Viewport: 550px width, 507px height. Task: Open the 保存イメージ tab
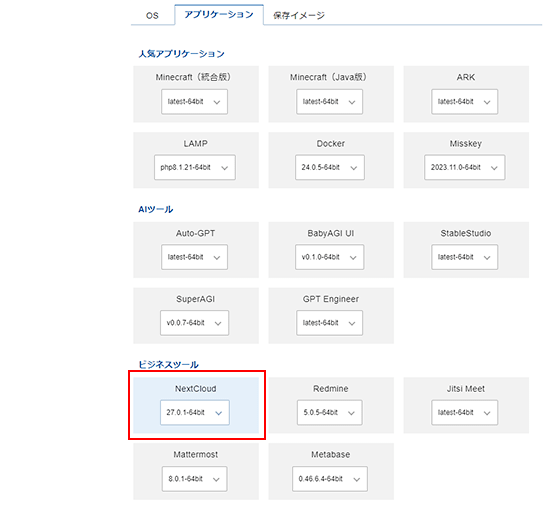(299, 15)
